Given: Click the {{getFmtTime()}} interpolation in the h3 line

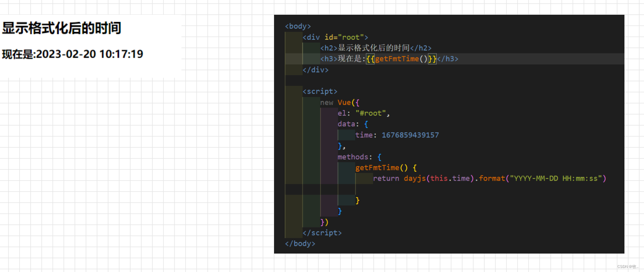Looking at the screenshot, I should 401,59.
